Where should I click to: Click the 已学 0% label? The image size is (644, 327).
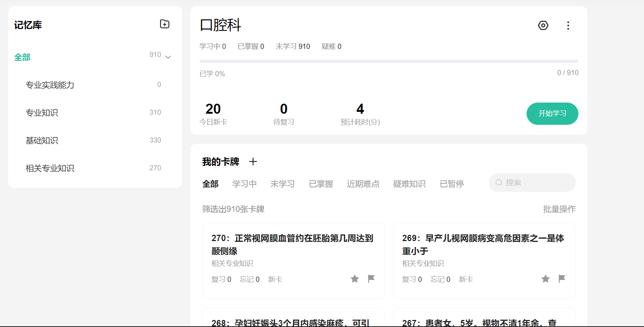click(212, 74)
